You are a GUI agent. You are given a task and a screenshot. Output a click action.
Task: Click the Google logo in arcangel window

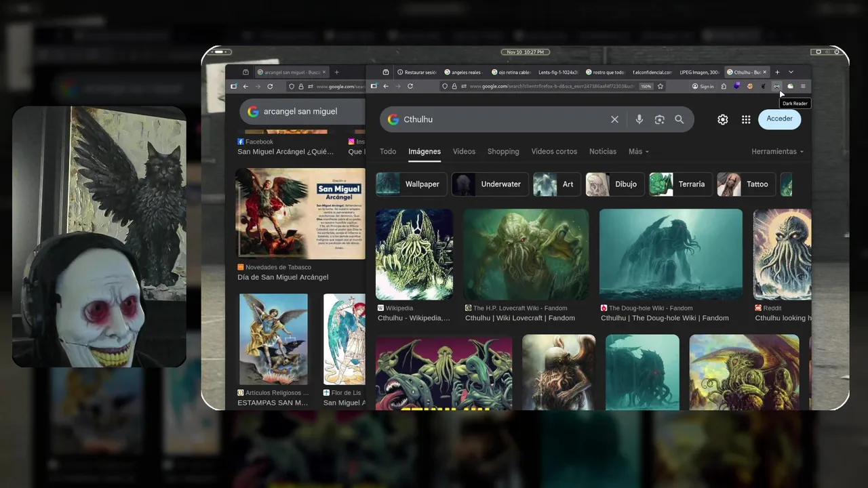(x=253, y=111)
